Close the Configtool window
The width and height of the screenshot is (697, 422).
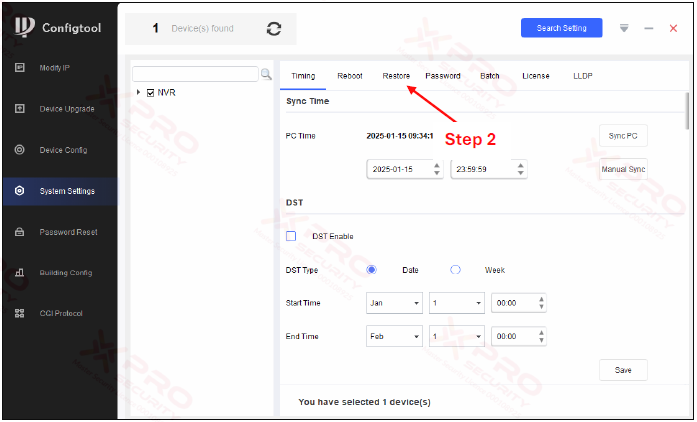[x=673, y=28]
